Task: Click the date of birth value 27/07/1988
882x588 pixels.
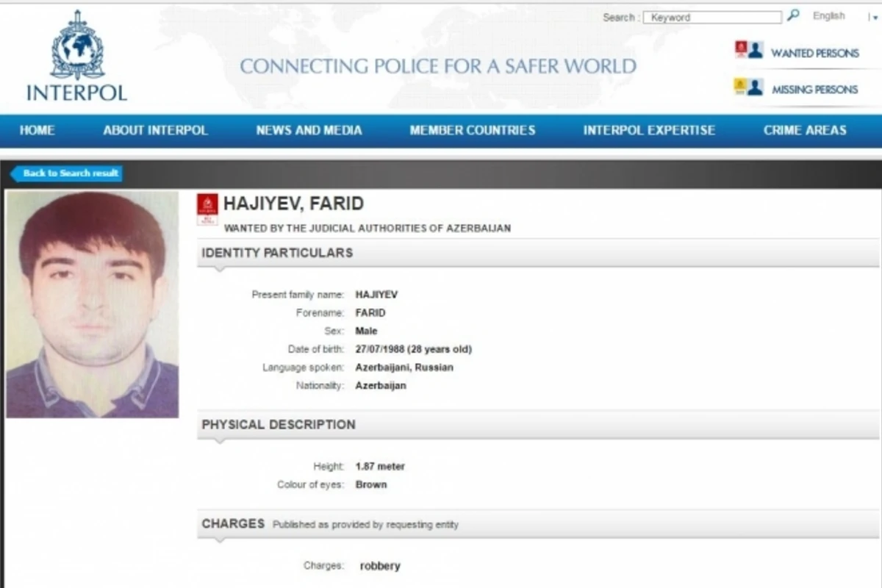Action: 381,349
